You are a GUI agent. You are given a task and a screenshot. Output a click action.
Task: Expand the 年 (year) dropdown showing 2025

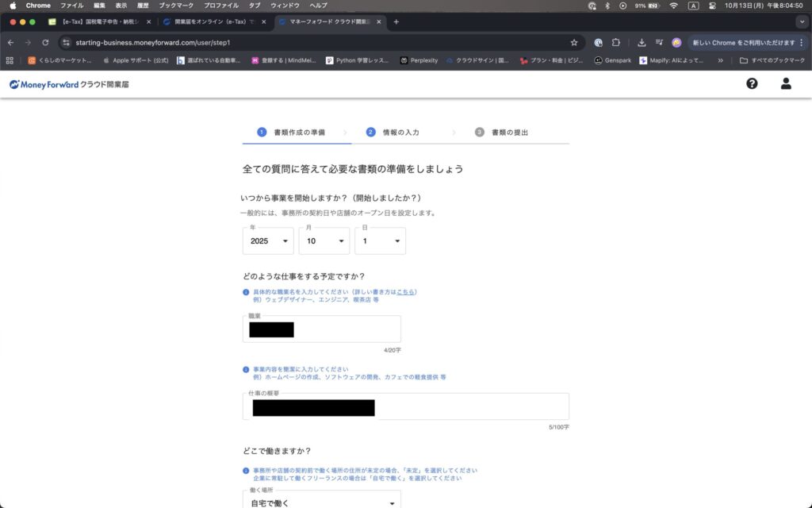(x=268, y=241)
